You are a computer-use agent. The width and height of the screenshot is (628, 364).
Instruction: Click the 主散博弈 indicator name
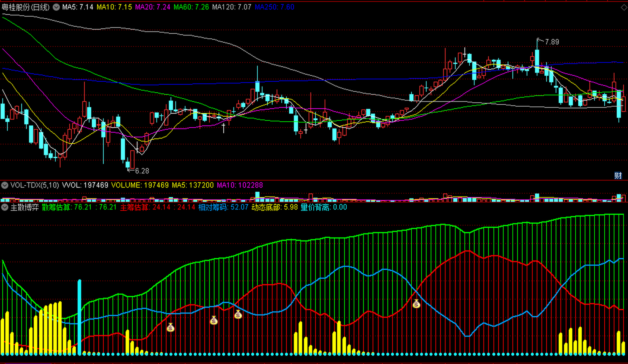24,207
